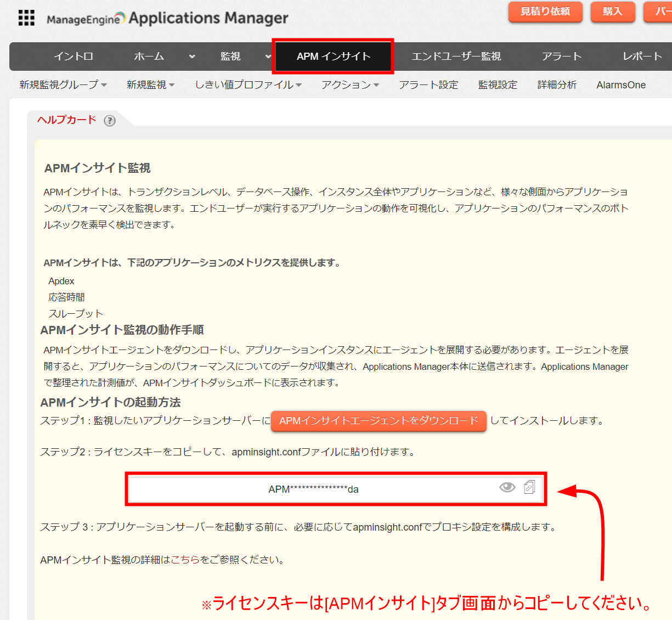672x620 pixels.
Task: Open 監視設定 in the submenu
Action: [x=498, y=85]
